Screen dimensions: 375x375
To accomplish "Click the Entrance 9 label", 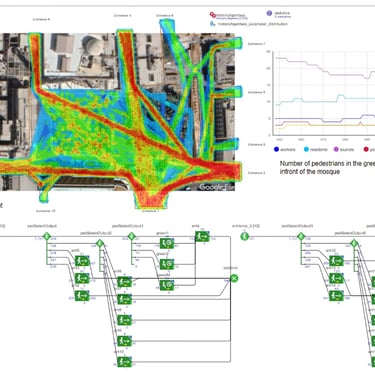I will click(257, 145).
